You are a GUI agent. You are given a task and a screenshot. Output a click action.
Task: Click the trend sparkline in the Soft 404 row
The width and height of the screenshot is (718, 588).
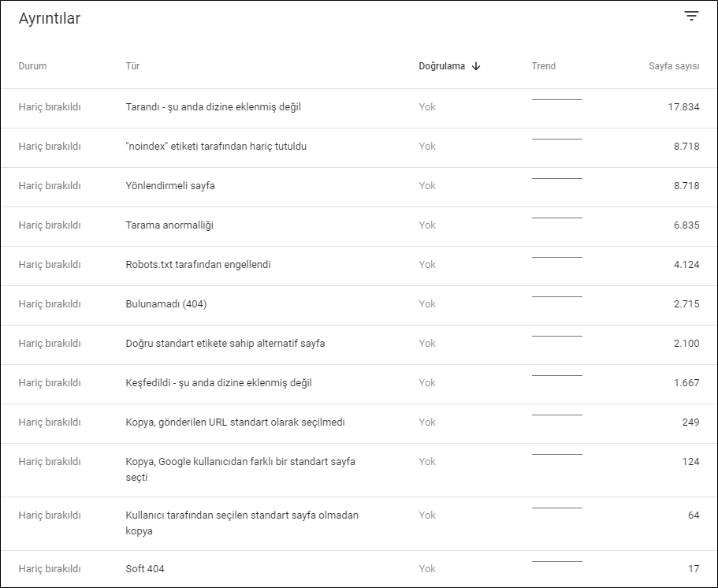click(x=556, y=561)
